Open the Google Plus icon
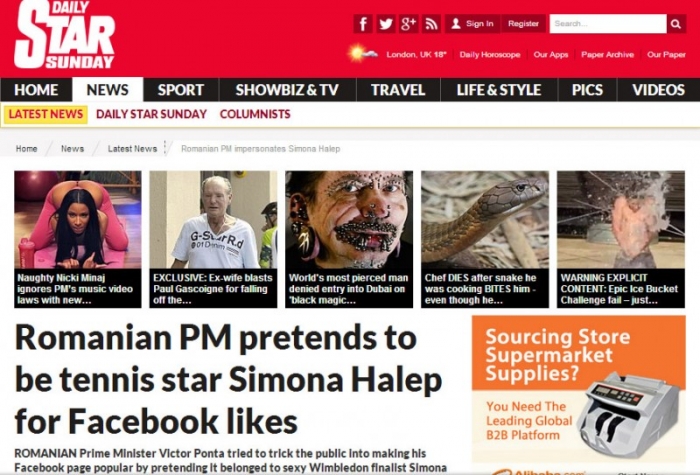 [x=408, y=24]
